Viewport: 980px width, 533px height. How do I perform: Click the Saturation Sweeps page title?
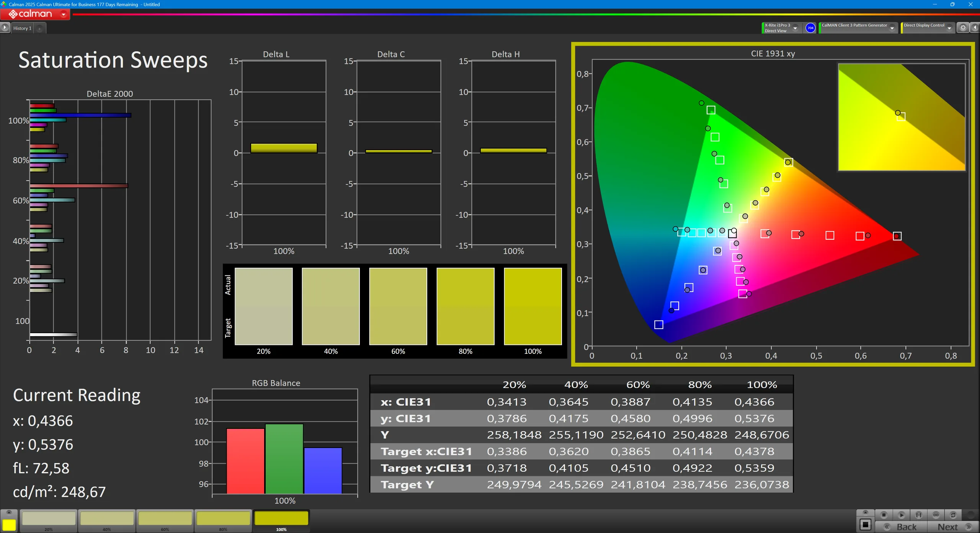(x=113, y=60)
